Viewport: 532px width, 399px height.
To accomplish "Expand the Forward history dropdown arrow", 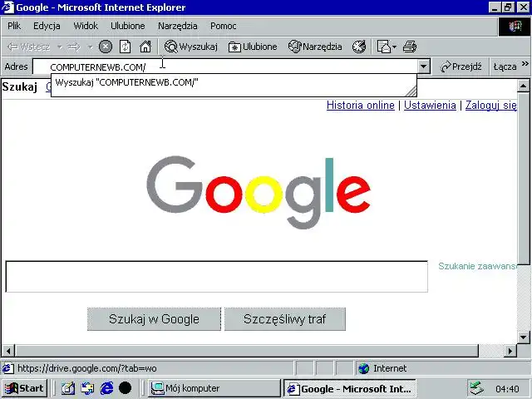I will point(91,47).
